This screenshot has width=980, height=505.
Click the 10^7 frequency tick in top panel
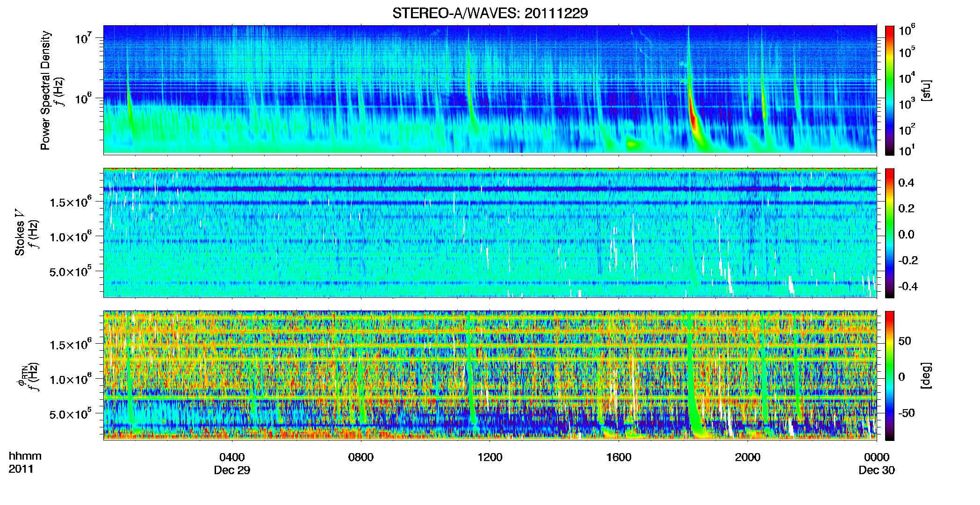click(x=84, y=38)
